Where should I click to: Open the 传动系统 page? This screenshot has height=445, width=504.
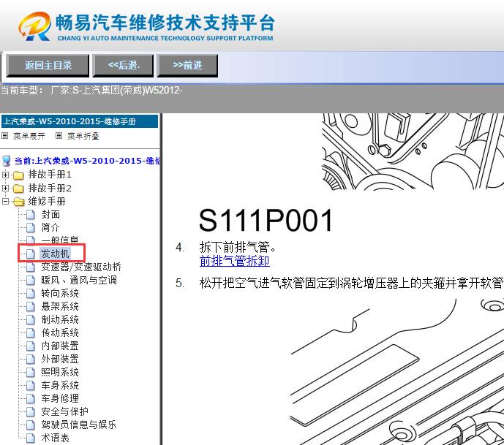coord(60,333)
